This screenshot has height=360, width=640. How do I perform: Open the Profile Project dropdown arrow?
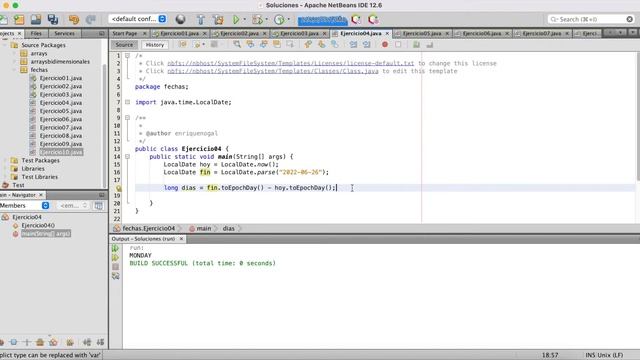tap(289, 19)
